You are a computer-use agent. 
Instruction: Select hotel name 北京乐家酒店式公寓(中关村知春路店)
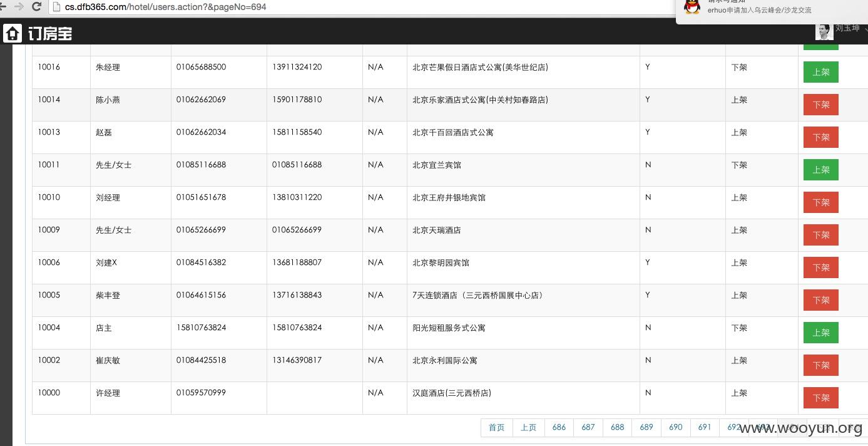(480, 100)
